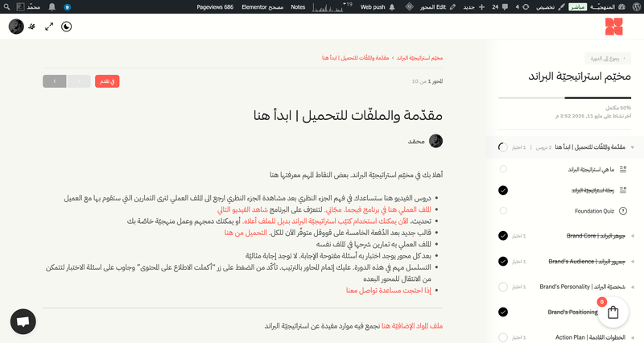644x343 pixels.
Task: Open Foundation Quiz lesson title
Action: click(x=594, y=211)
